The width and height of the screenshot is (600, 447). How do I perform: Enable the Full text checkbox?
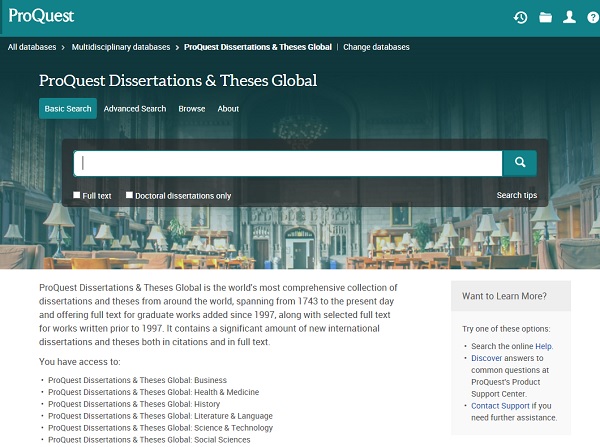pos(77,195)
